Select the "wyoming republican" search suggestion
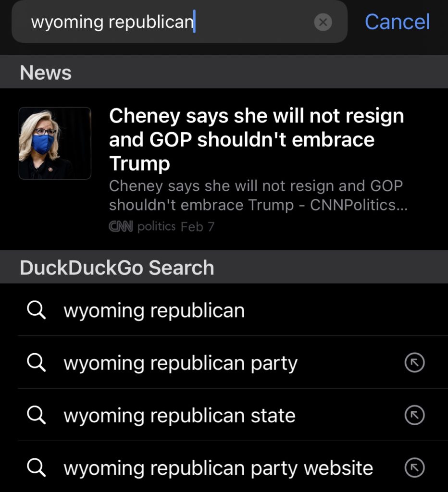 tap(154, 310)
